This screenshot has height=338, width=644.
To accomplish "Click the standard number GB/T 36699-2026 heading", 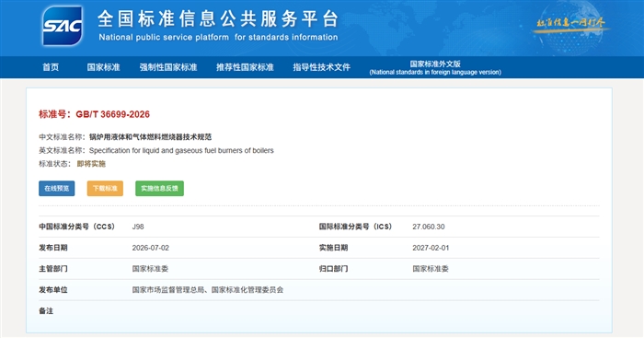I will click(x=95, y=114).
